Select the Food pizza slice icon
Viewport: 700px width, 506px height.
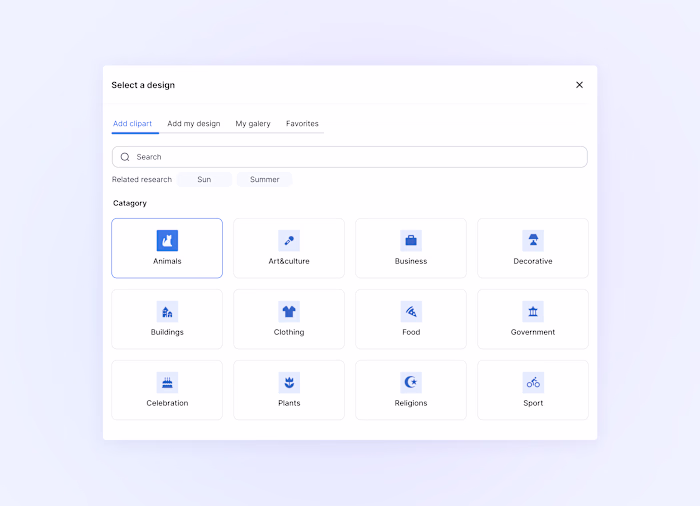tap(411, 312)
